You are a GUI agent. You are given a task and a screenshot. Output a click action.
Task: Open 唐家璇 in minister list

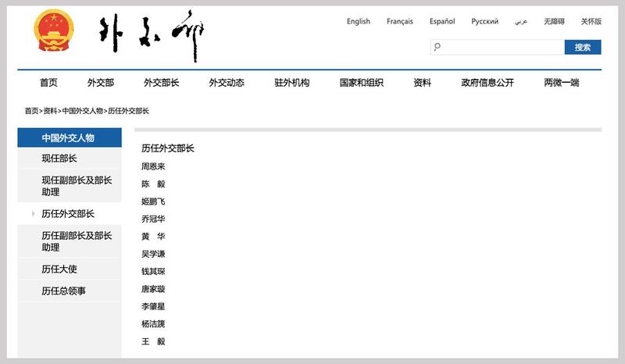[x=153, y=289]
